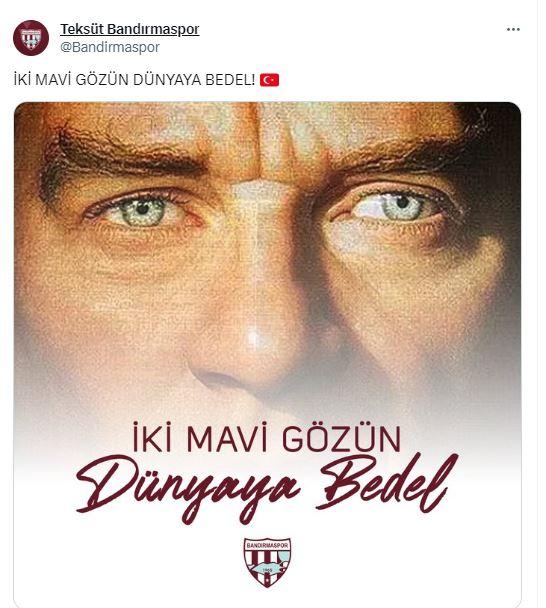Click the right eye in the portrait
The height and width of the screenshot is (608, 546).
click(399, 206)
